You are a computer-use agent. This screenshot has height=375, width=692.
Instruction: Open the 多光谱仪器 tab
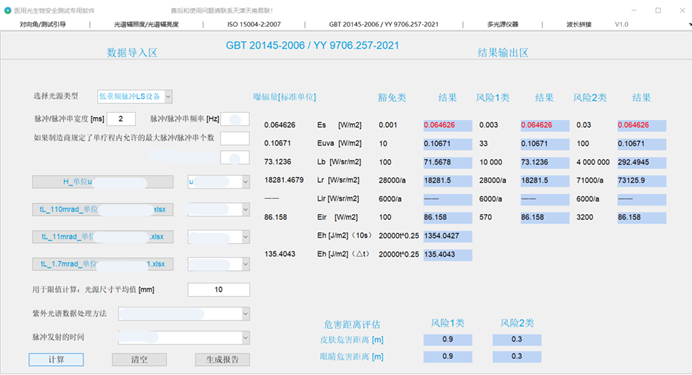tap(503, 24)
